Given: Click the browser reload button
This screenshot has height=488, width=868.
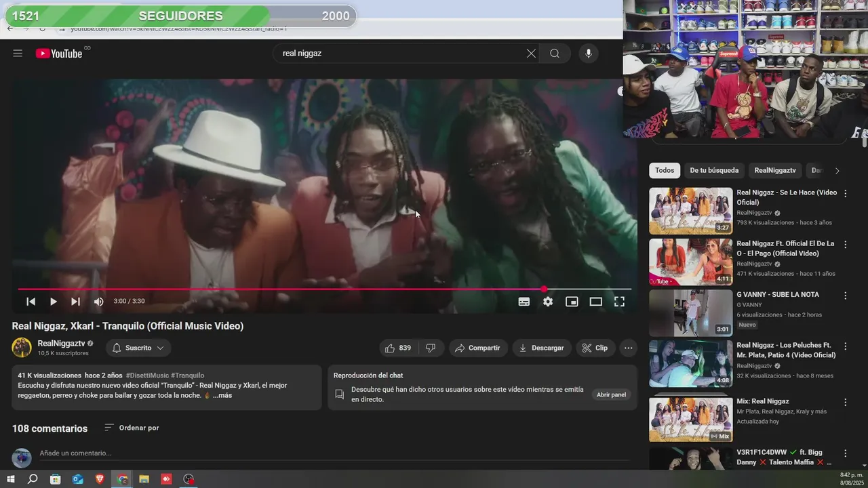Looking at the screenshot, I should tap(42, 29).
